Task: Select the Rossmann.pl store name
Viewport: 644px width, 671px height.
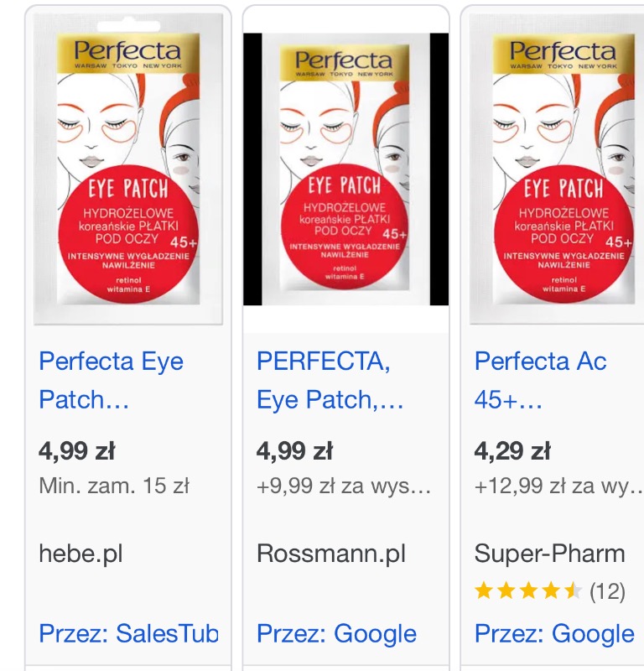Action: 331,554
